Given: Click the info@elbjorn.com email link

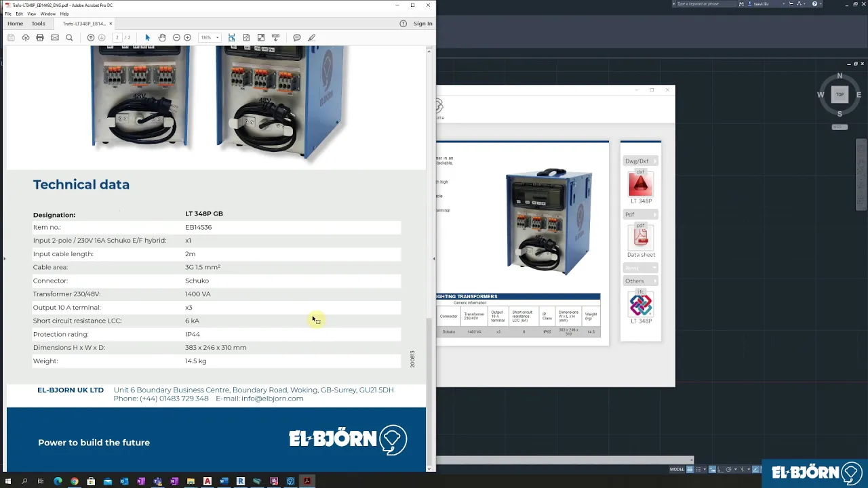Looking at the screenshot, I should pyautogui.click(x=272, y=399).
